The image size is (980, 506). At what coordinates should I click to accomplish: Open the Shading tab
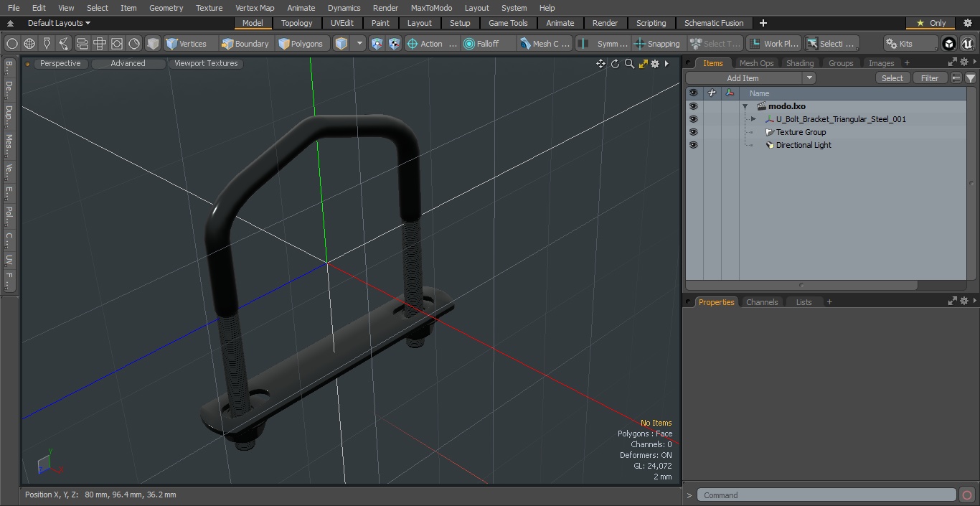pyautogui.click(x=800, y=63)
